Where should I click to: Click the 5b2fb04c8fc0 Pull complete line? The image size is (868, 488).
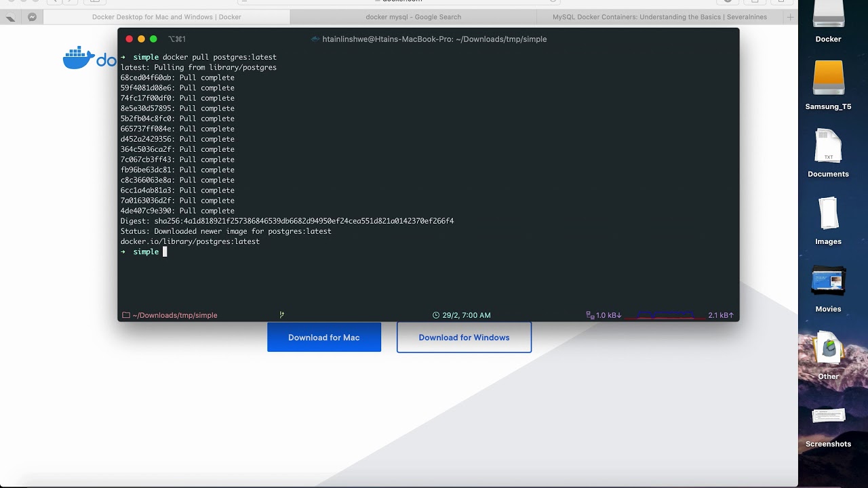click(x=178, y=118)
